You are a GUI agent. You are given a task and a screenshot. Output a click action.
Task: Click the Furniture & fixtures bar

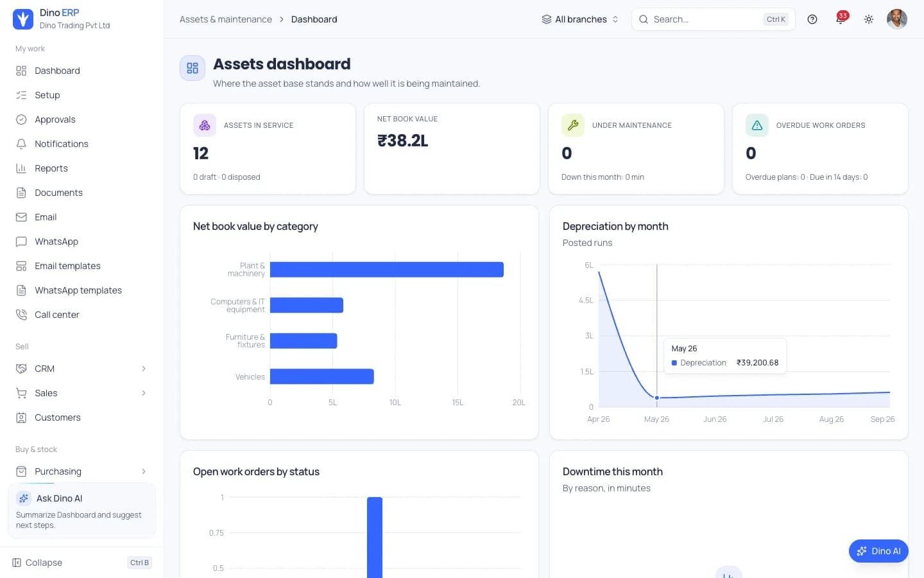[x=304, y=341]
